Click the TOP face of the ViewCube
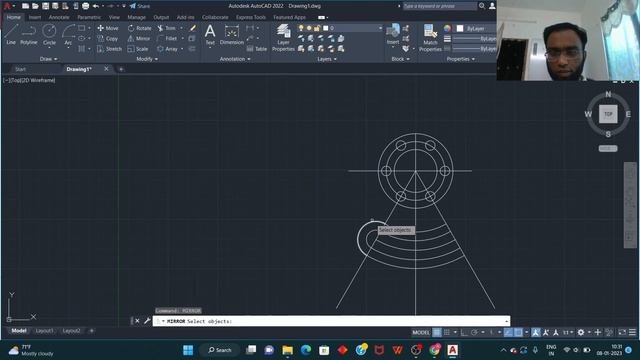 click(608, 114)
